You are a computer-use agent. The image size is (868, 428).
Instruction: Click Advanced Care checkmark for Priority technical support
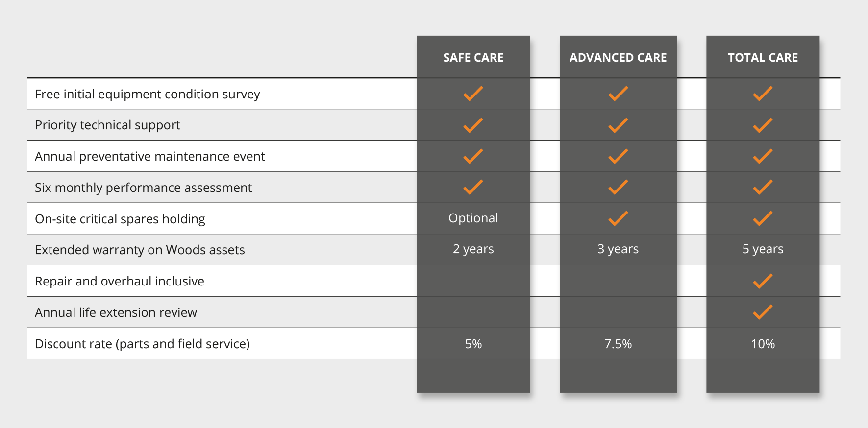click(x=618, y=125)
